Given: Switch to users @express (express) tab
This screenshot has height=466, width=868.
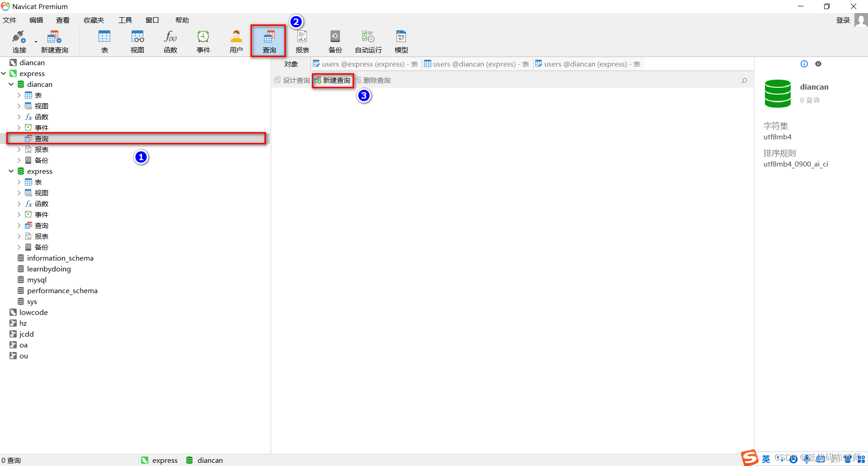Looking at the screenshot, I should [365, 64].
